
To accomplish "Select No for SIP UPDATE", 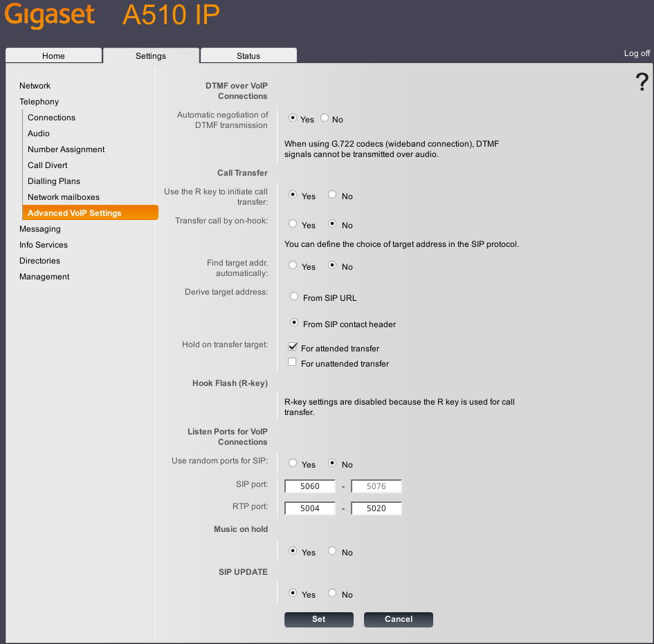I will (x=332, y=593).
